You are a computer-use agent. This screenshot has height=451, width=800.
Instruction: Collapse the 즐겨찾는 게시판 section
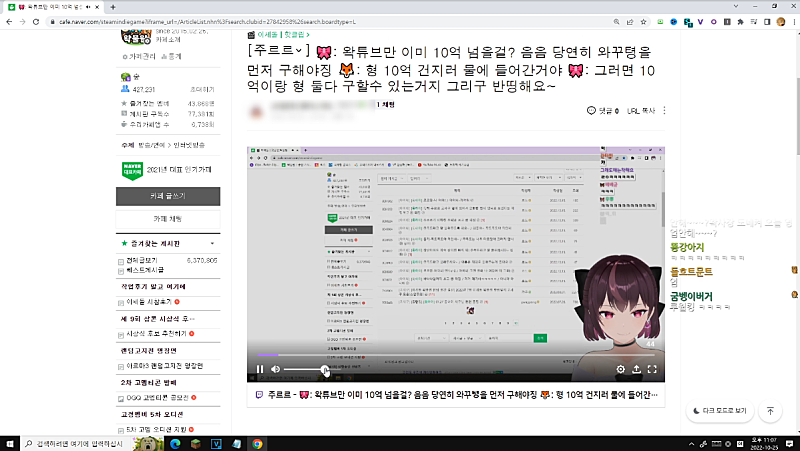tap(212, 244)
